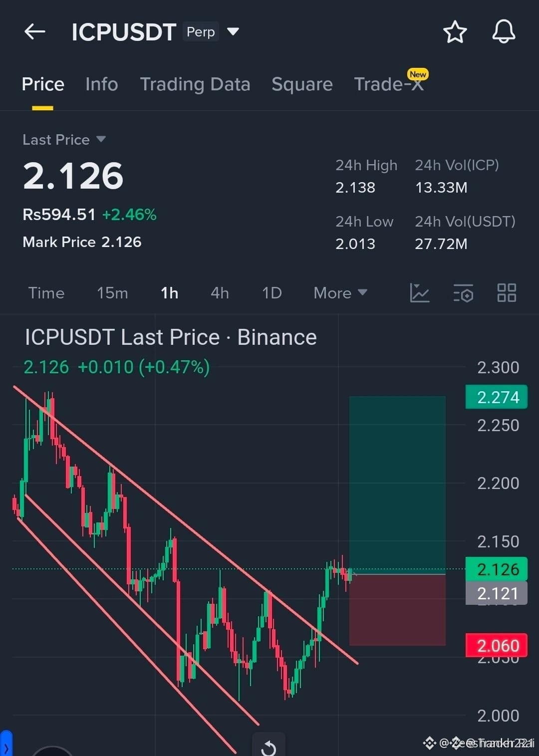The image size is (539, 756).
Task: Open the More timeframes dropdown
Action: point(340,293)
